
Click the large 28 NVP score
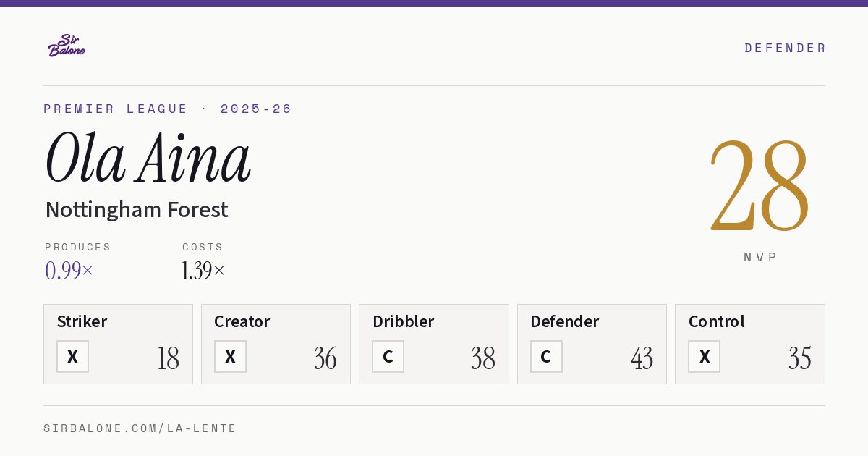click(759, 185)
